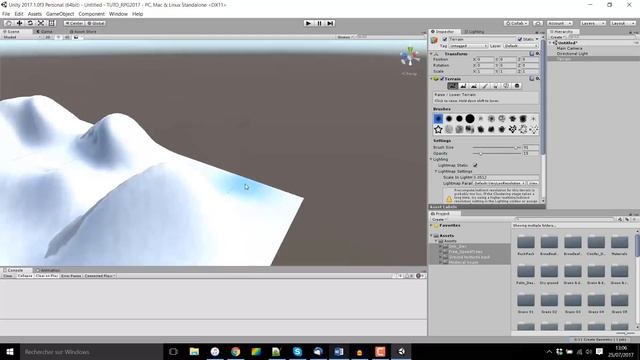Image resolution: width=640 pixels, height=360 pixels.
Task: Switch to the Lighting tab
Action: [x=475, y=31]
